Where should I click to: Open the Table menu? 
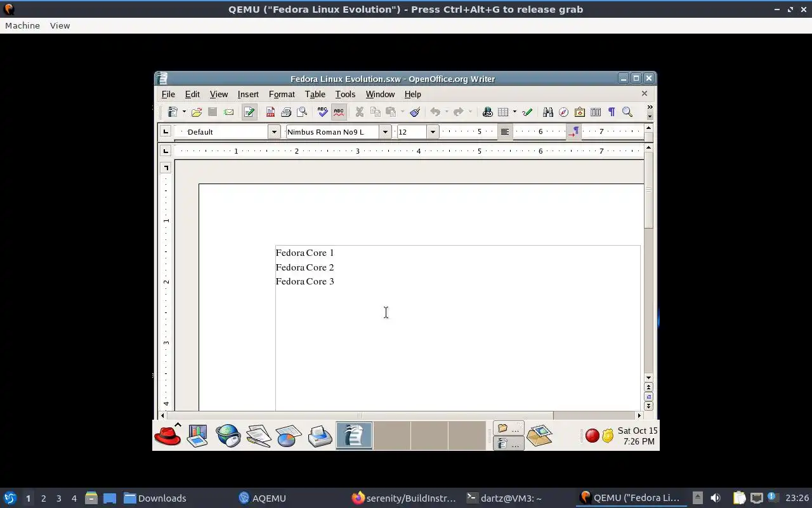(x=315, y=94)
